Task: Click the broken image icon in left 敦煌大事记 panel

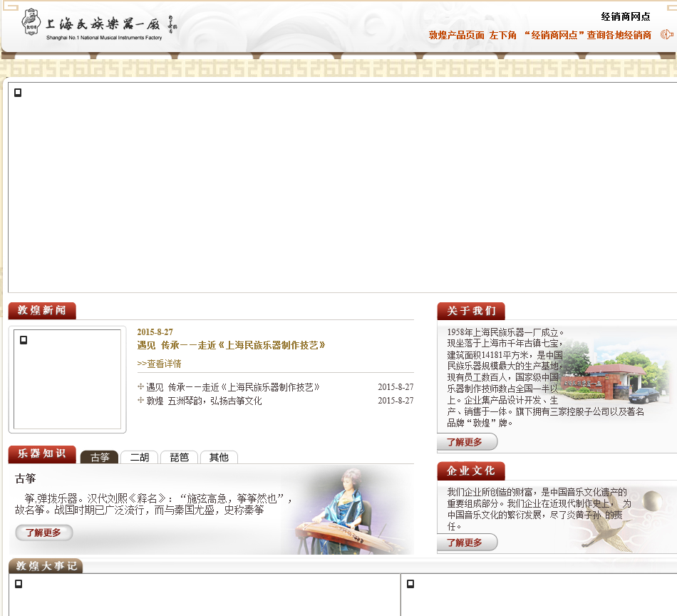Action: coord(19,584)
